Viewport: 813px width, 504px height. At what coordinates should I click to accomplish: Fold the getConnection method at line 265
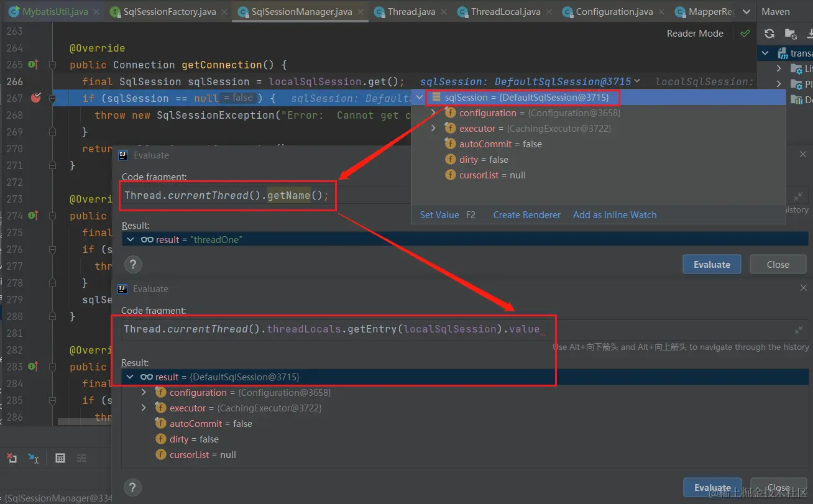point(52,65)
